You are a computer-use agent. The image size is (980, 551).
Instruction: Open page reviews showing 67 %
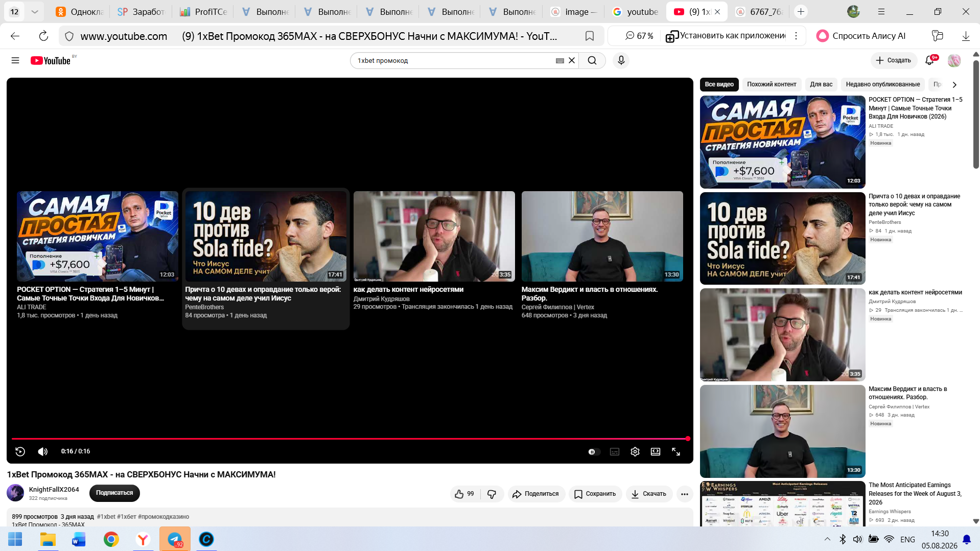[639, 36]
